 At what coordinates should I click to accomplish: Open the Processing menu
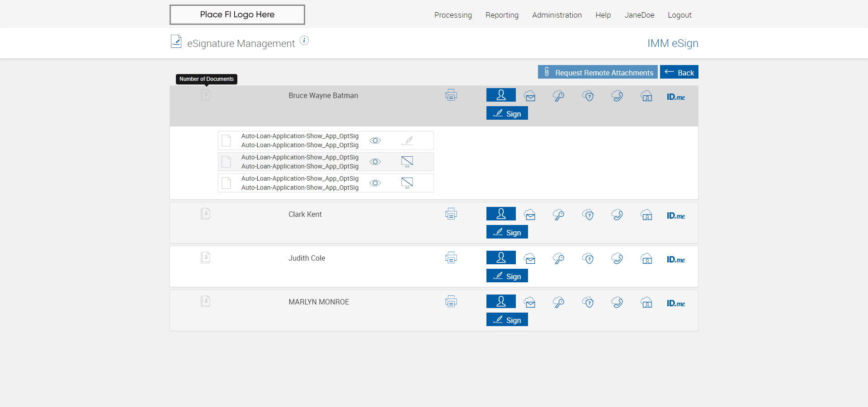[453, 15]
